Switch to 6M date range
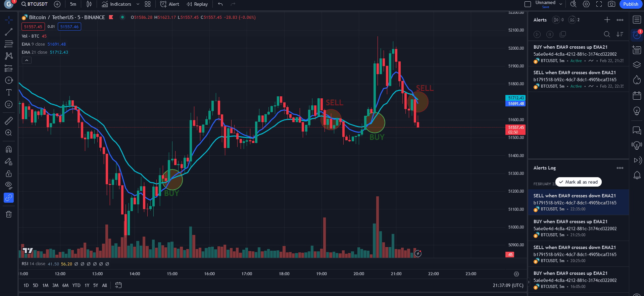The height and width of the screenshot is (296, 644). 65,285
